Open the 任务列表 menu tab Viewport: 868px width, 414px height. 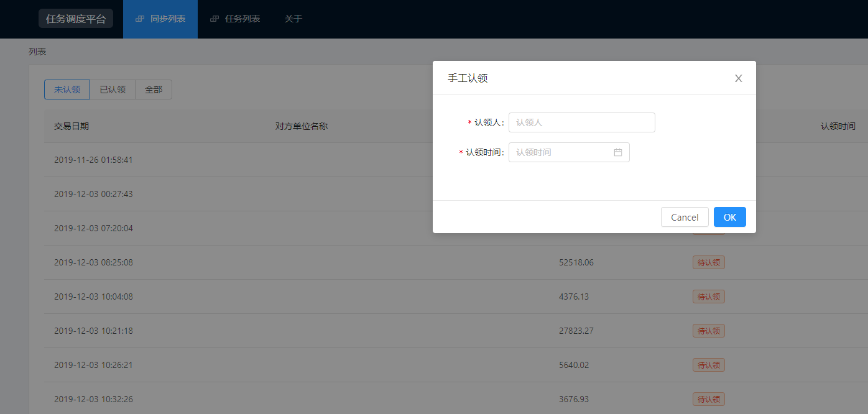235,19
